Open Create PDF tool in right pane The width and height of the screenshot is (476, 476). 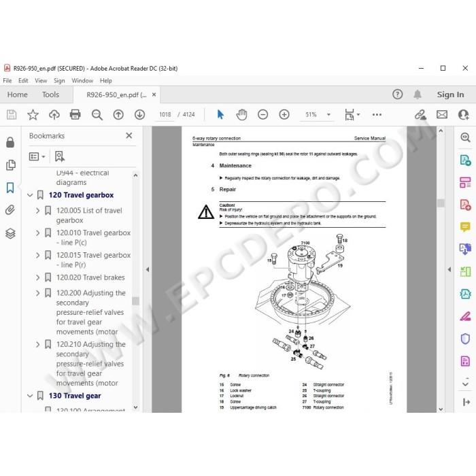tap(465, 205)
